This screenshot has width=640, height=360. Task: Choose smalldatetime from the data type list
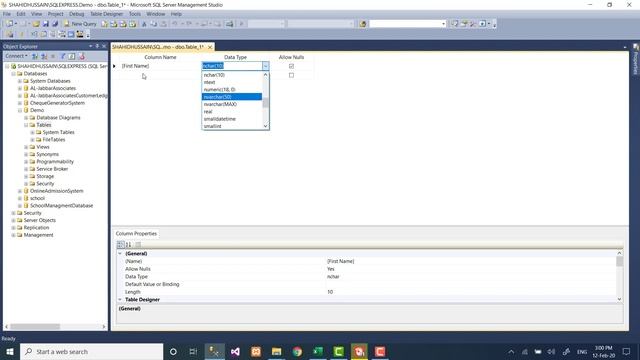[x=232, y=119]
